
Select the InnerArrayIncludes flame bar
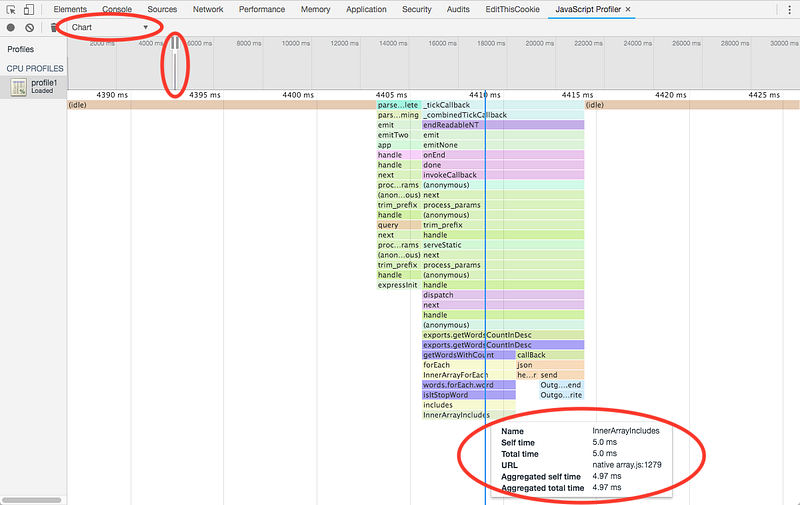click(468, 415)
